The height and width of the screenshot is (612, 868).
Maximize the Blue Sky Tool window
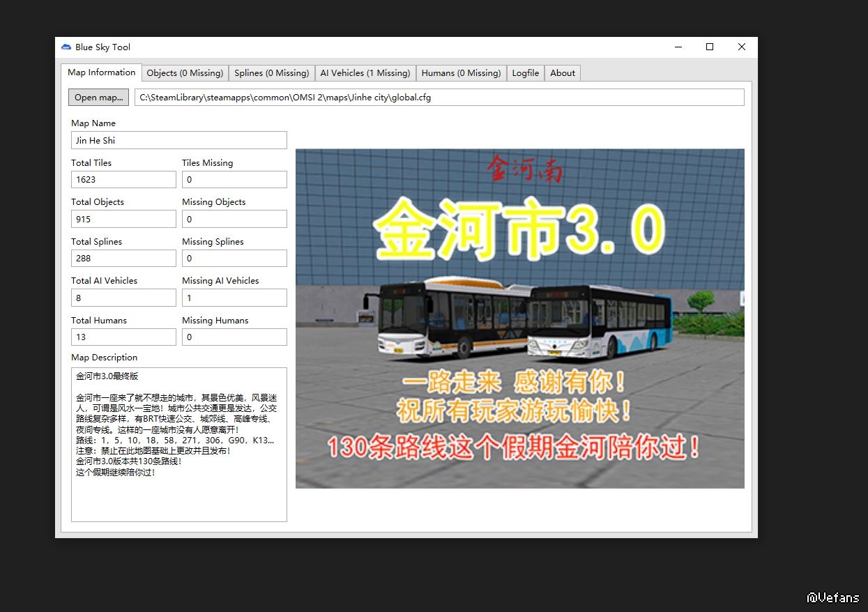click(710, 47)
